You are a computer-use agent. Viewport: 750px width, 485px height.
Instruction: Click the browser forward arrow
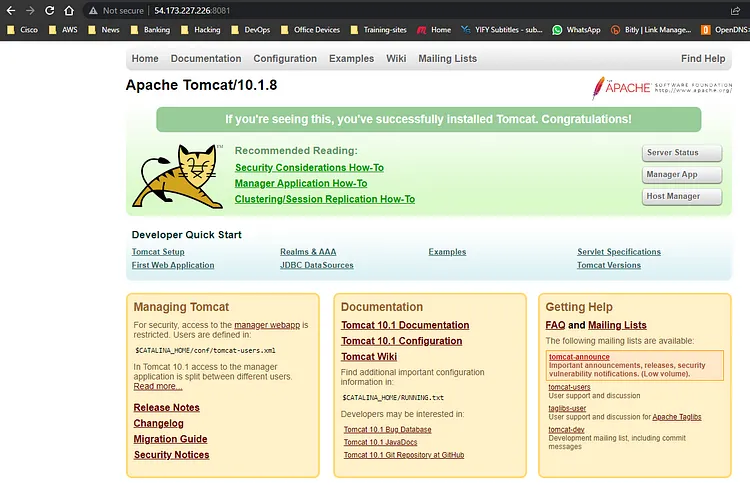tap(30, 11)
